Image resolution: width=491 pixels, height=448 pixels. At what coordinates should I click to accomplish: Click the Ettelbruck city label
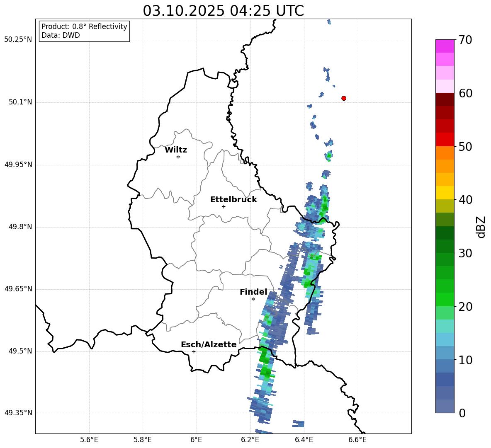coord(233,200)
